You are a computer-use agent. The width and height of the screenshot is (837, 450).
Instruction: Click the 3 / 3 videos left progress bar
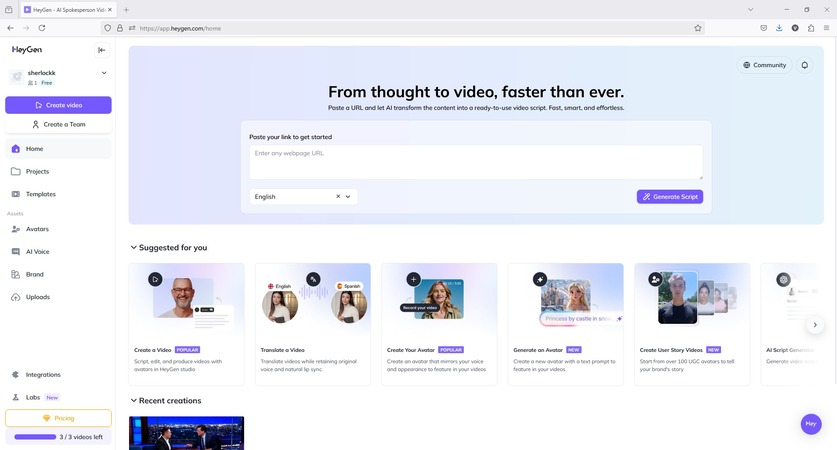click(x=35, y=437)
